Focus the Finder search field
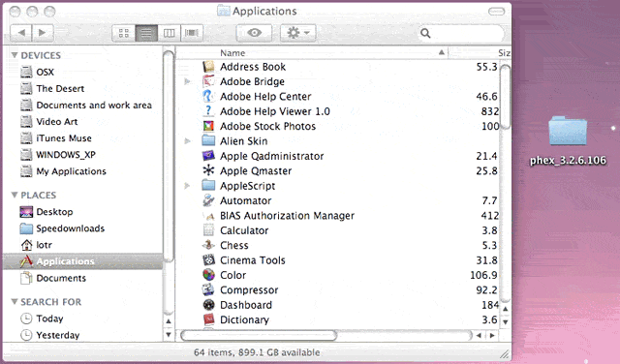Viewport: 620px width, 364px height. 462,33
